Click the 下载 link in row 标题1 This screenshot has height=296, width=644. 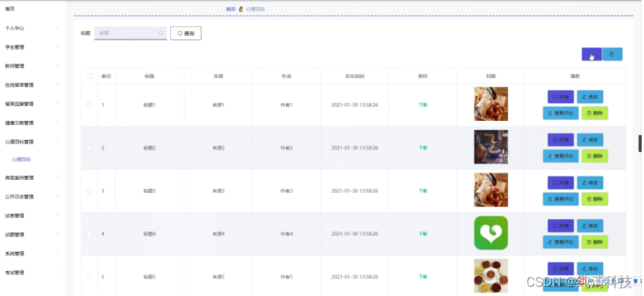[x=423, y=105]
